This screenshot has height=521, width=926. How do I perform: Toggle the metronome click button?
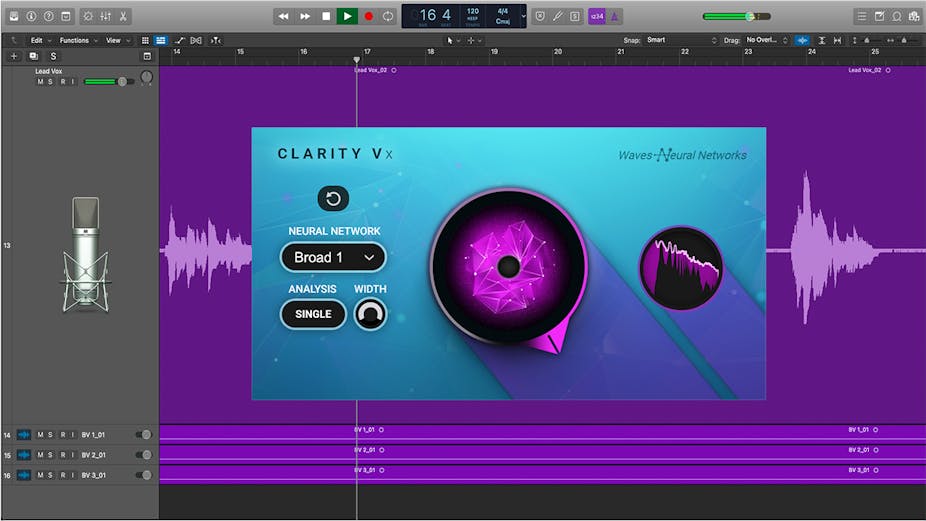click(x=615, y=16)
